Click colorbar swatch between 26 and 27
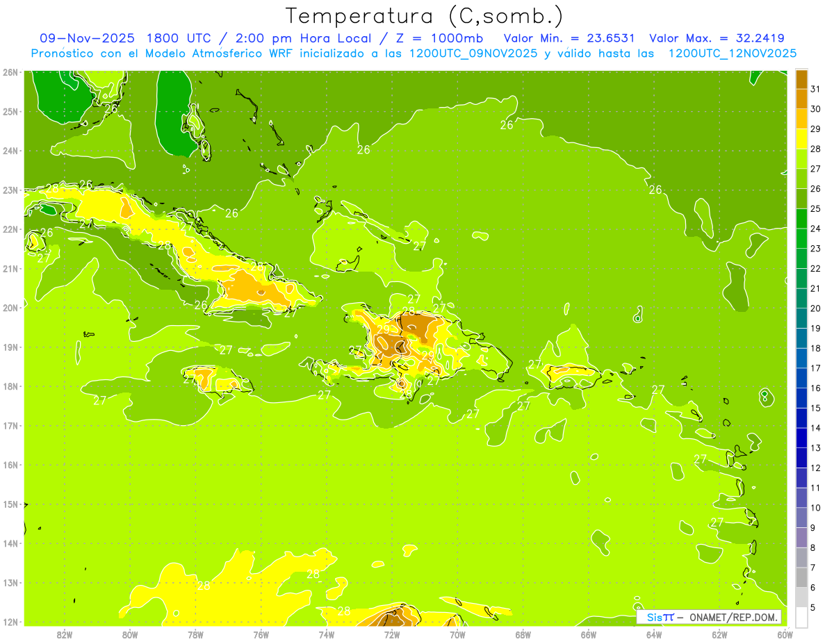This screenshot has height=644, width=834. tap(801, 179)
